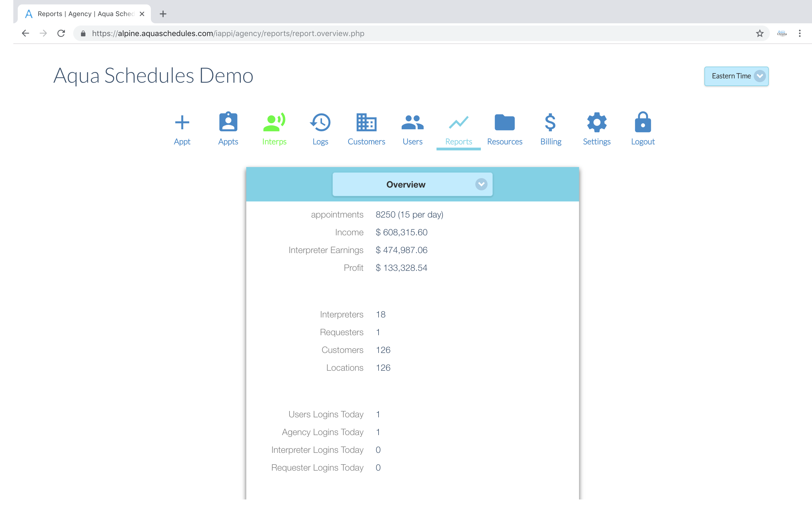Open the Resources folder icon
This screenshot has height=515, width=812.
coord(504,122)
